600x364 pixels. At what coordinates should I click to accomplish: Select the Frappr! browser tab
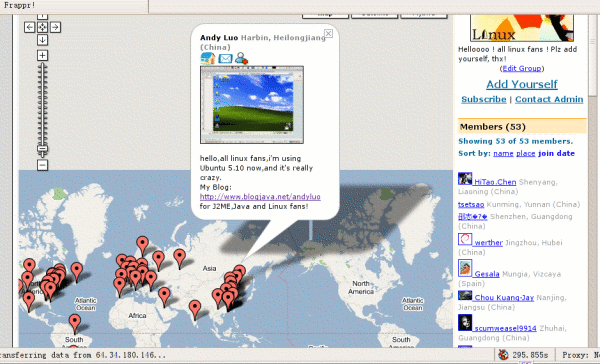[x=74, y=6]
